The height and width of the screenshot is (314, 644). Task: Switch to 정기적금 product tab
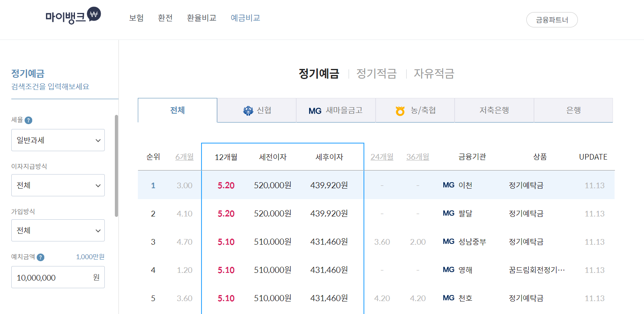376,73
